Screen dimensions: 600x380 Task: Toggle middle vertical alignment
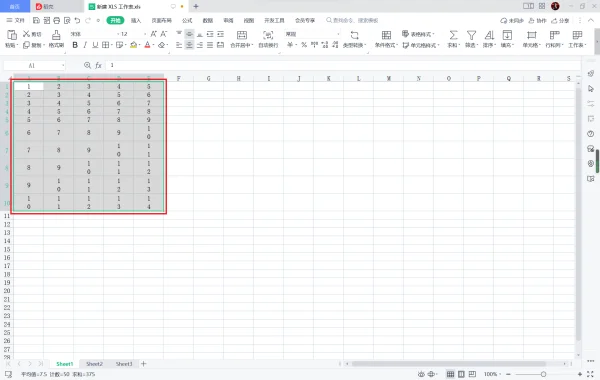tap(189, 34)
